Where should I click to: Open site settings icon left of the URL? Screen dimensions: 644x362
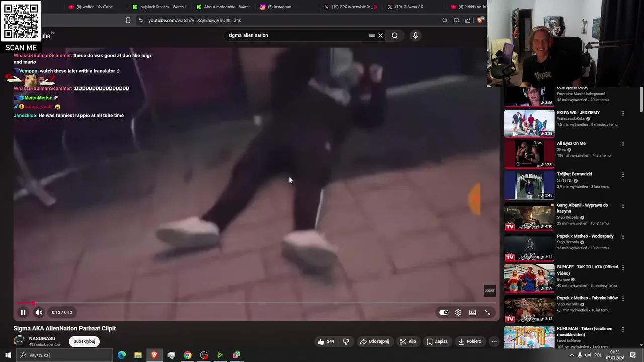click(141, 20)
